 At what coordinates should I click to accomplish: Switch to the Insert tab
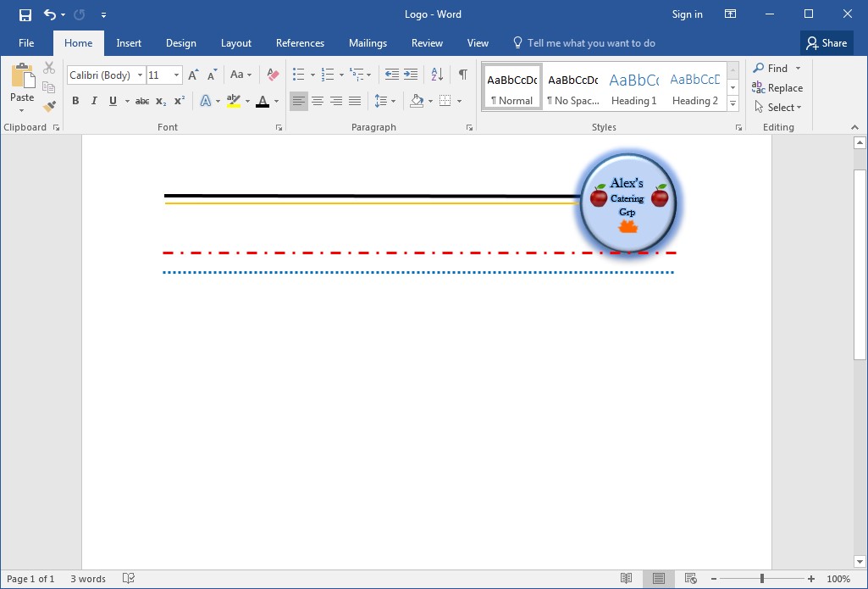129,43
